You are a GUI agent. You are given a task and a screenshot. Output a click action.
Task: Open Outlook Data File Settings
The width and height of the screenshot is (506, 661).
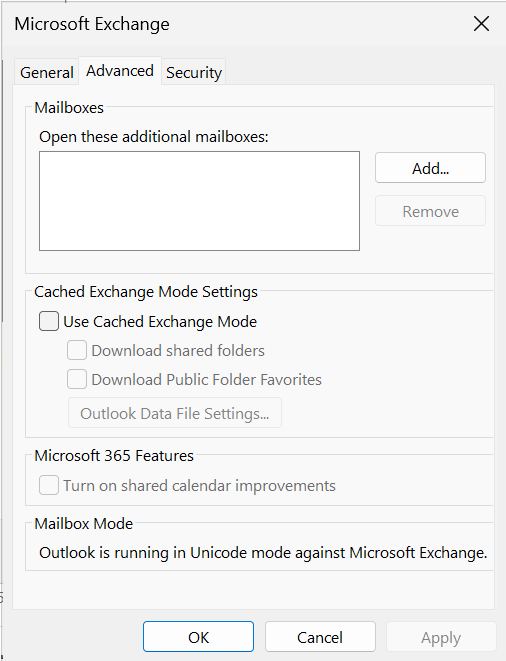point(175,413)
